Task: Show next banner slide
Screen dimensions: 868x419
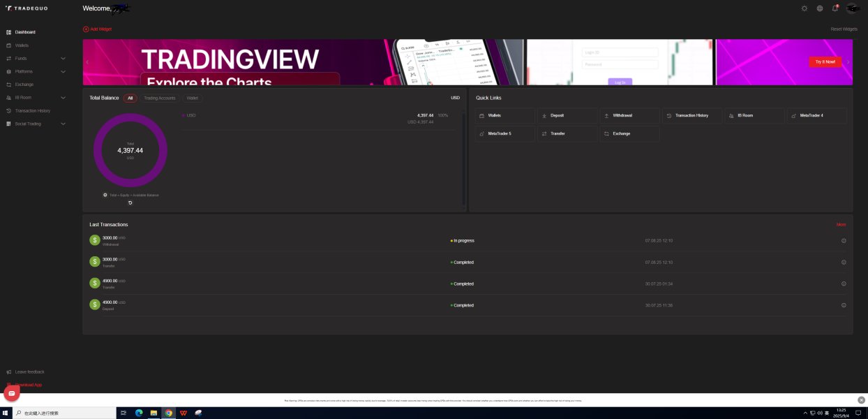Action: [848, 62]
